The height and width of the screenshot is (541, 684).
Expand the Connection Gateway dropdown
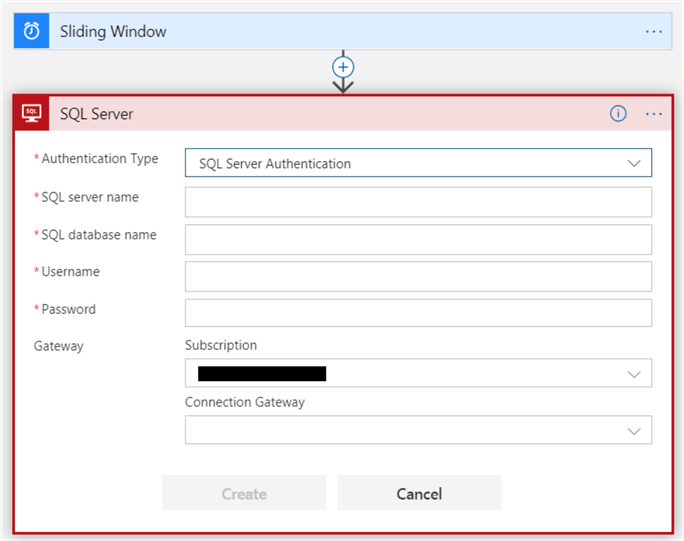click(418, 430)
